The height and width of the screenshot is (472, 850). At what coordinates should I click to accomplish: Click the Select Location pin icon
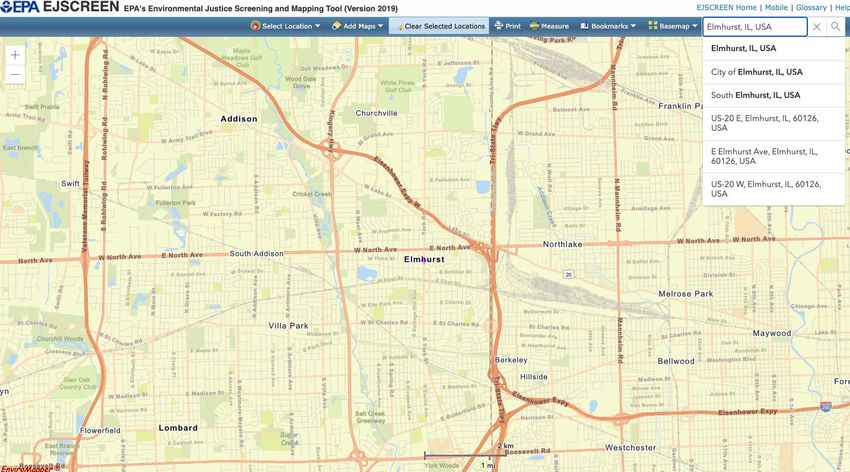click(255, 26)
